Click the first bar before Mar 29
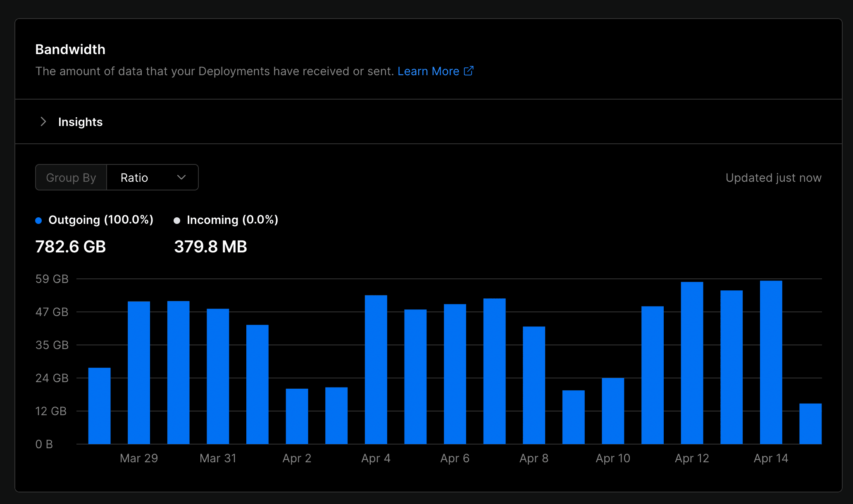853x504 pixels. click(x=99, y=406)
